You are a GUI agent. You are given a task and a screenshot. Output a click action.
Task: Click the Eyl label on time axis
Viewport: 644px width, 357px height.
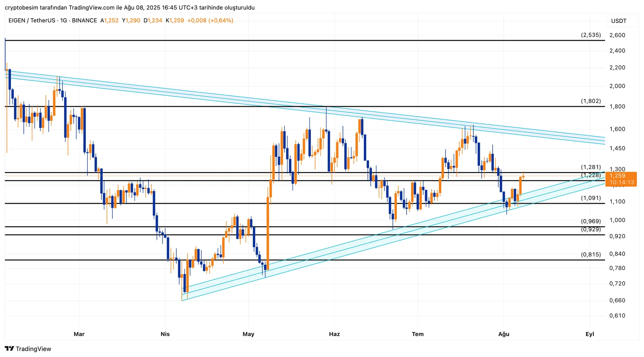click(590, 334)
